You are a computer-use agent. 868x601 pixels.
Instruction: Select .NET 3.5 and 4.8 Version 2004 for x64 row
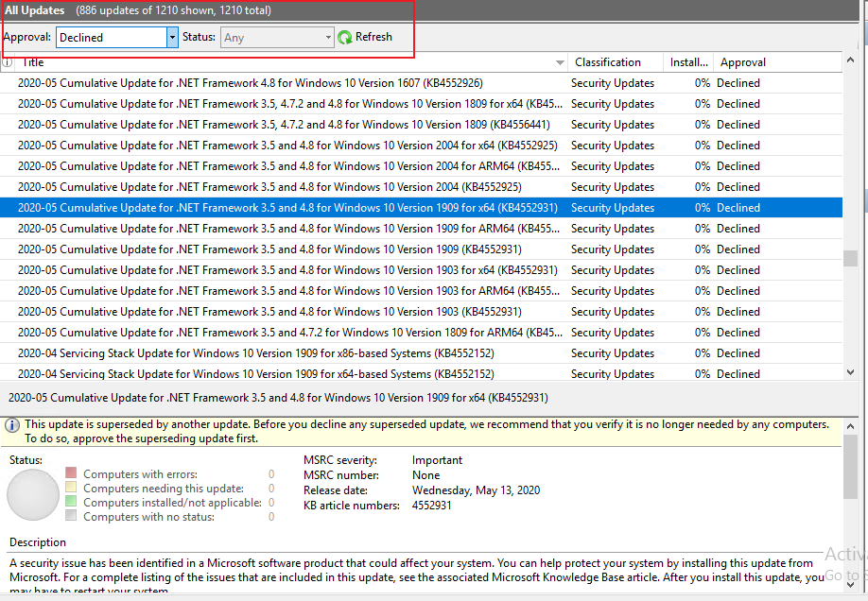(x=422, y=146)
